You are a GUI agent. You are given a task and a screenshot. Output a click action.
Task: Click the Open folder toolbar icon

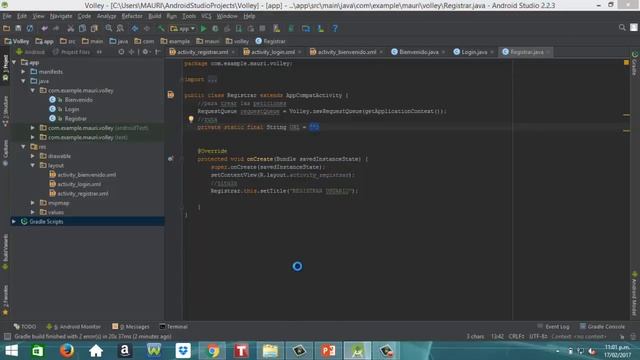[7, 28]
